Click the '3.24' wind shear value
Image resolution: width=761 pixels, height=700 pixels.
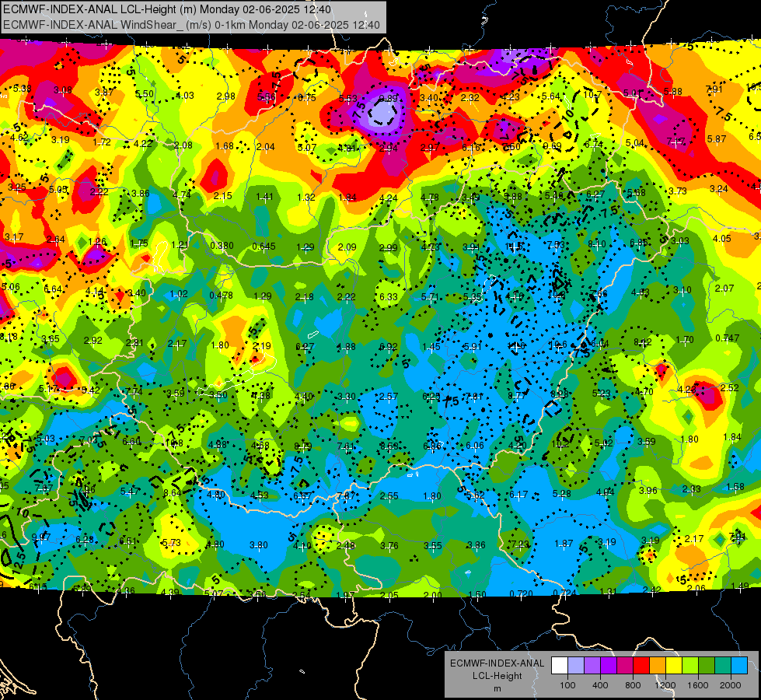click(718, 189)
